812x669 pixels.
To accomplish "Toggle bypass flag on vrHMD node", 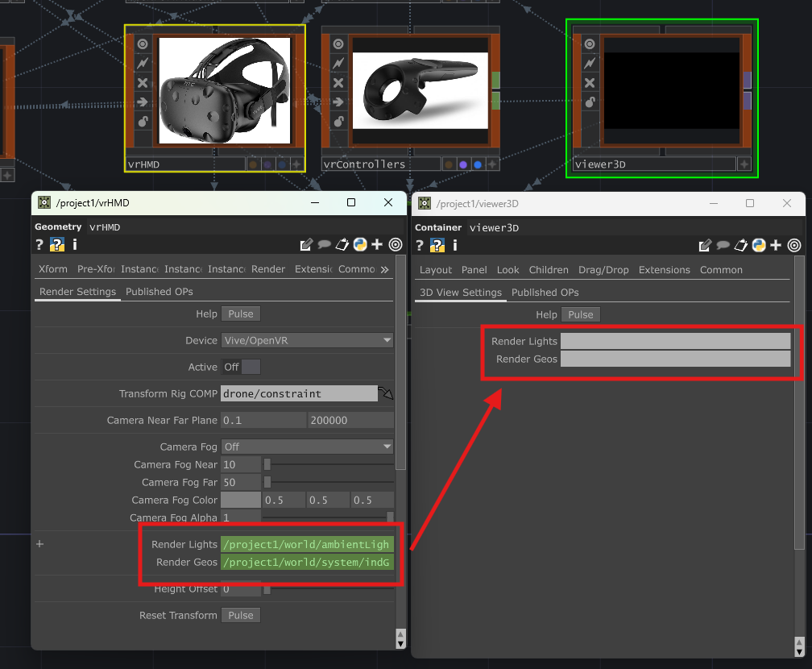I will 143,63.
